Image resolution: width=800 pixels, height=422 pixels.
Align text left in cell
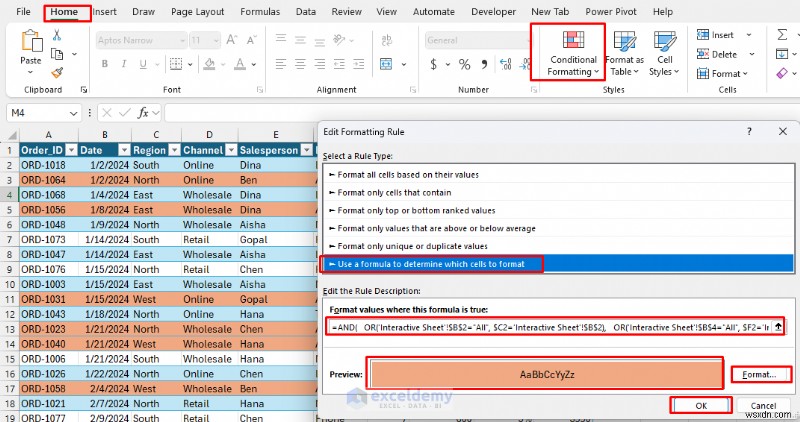[x=281, y=64]
